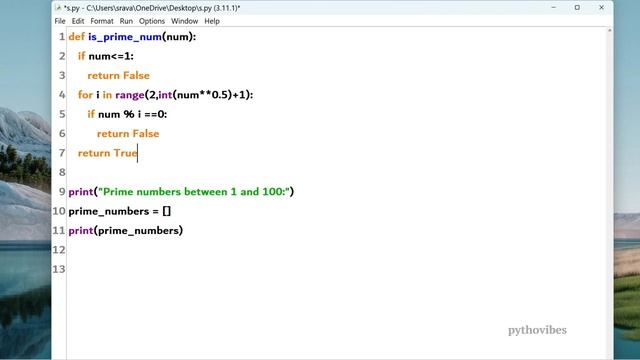Image resolution: width=640 pixels, height=360 pixels.
Task: Open the Format menu
Action: point(102,21)
